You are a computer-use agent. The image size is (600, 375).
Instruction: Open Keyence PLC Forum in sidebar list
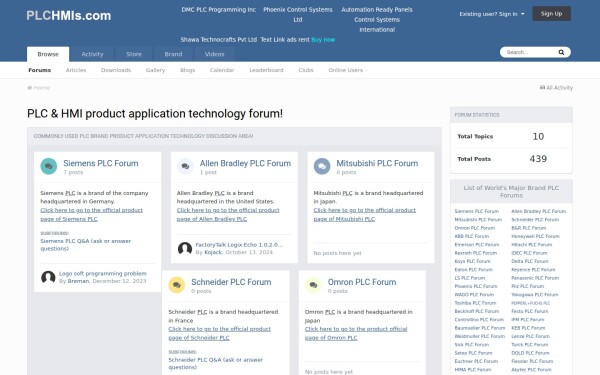(533, 270)
